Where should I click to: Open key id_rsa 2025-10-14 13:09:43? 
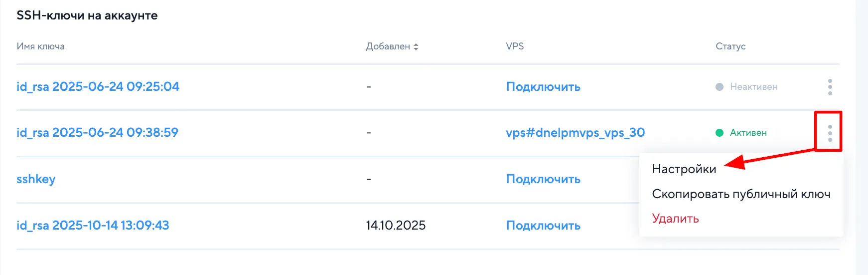pyautogui.click(x=93, y=226)
